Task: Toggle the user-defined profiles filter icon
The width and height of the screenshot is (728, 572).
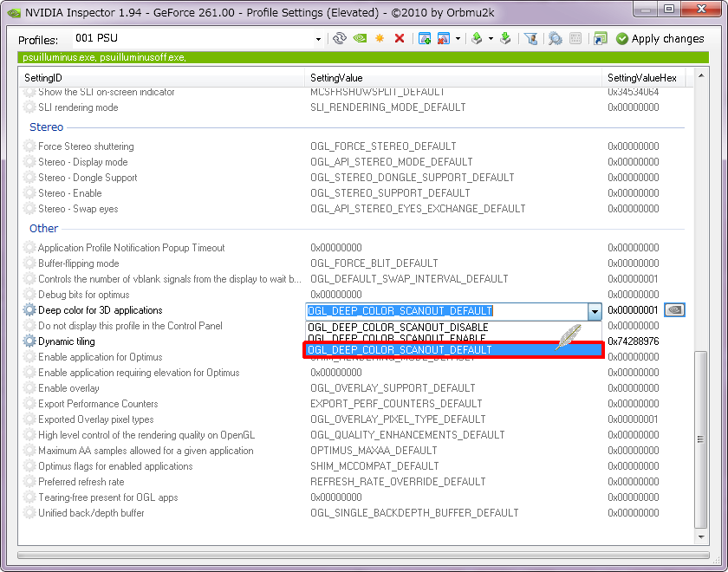Action: tap(530, 38)
